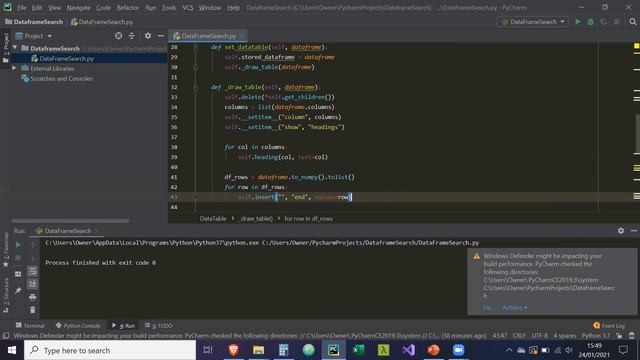Click UTF-8 encoding in status bar

click(x=540, y=336)
